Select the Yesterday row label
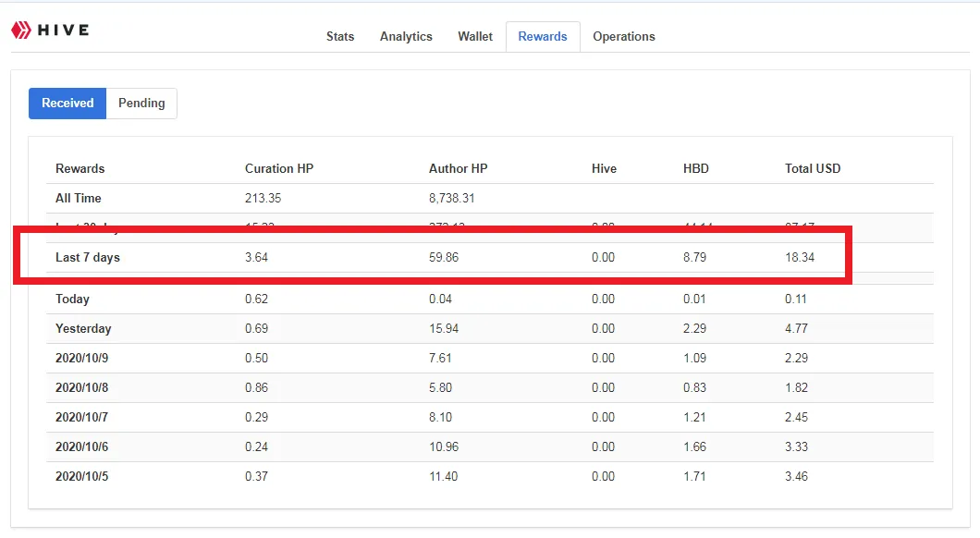The width and height of the screenshot is (980, 538). [83, 329]
